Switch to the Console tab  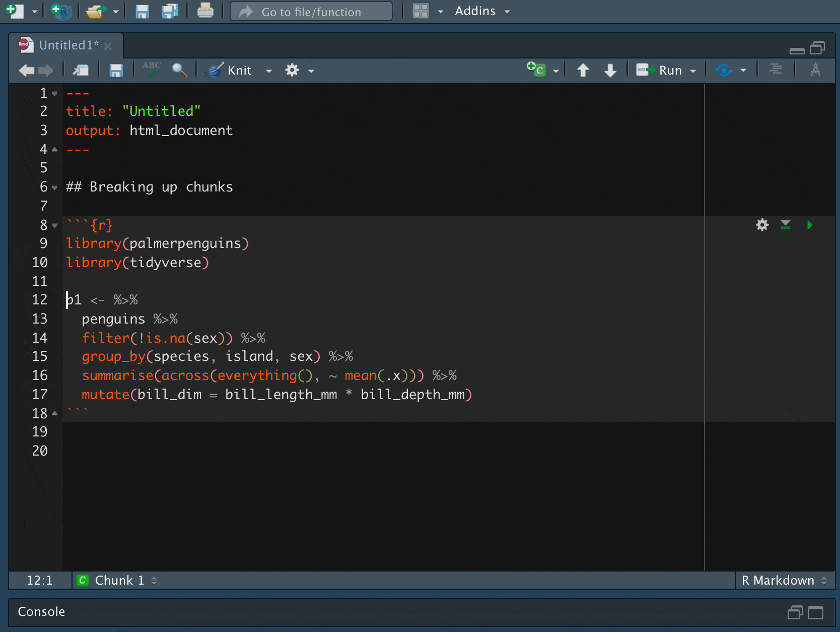pyautogui.click(x=41, y=612)
